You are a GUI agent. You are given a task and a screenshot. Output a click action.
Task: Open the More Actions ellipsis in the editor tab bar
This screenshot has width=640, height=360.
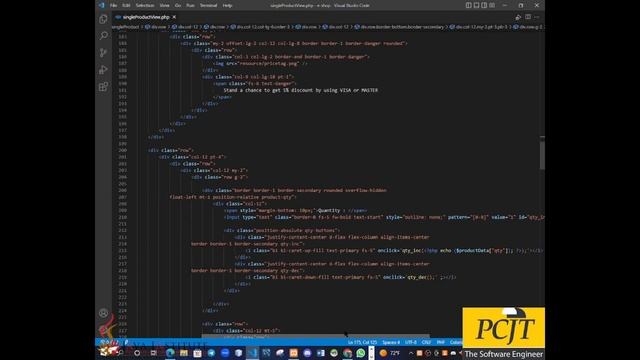click(x=537, y=17)
